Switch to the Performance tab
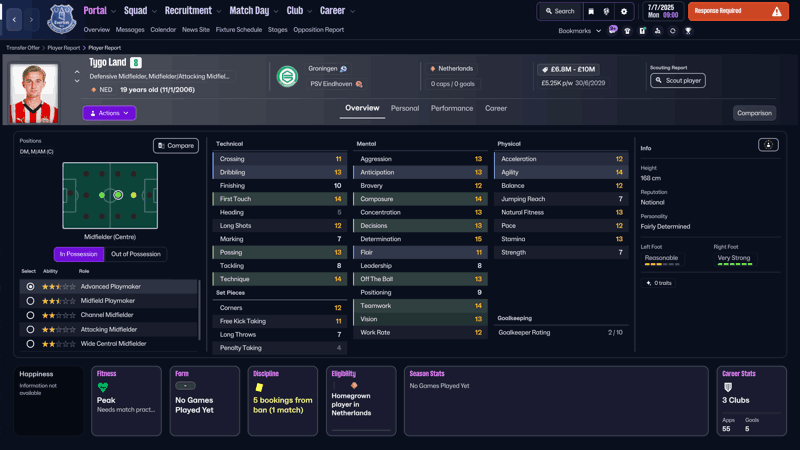Image resolution: width=800 pixels, height=450 pixels. [452, 108]
